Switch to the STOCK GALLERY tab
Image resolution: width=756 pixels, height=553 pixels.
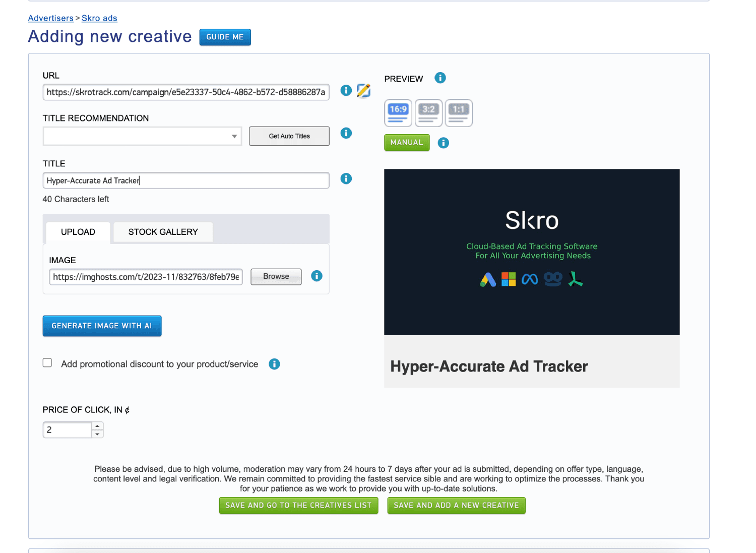163,232
